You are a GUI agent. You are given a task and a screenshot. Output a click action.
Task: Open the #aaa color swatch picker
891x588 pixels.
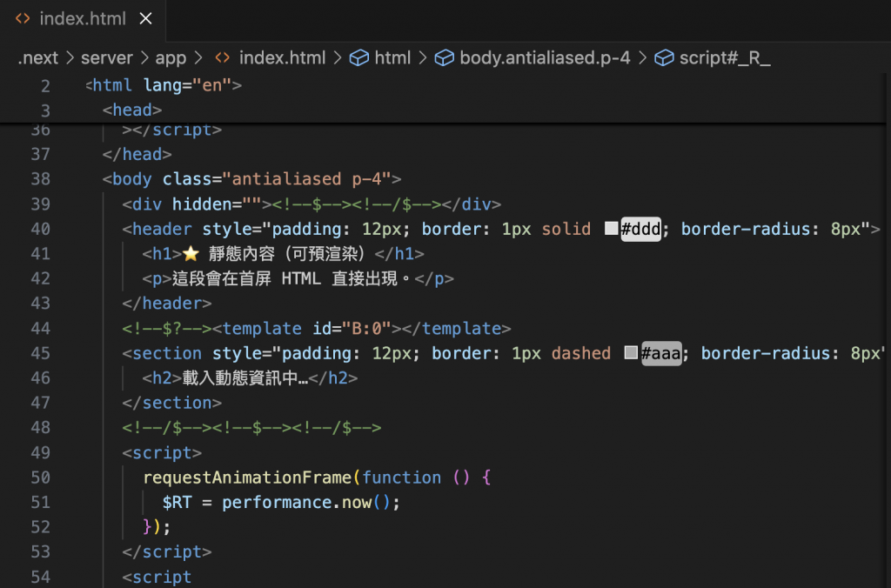pos(631,353)
